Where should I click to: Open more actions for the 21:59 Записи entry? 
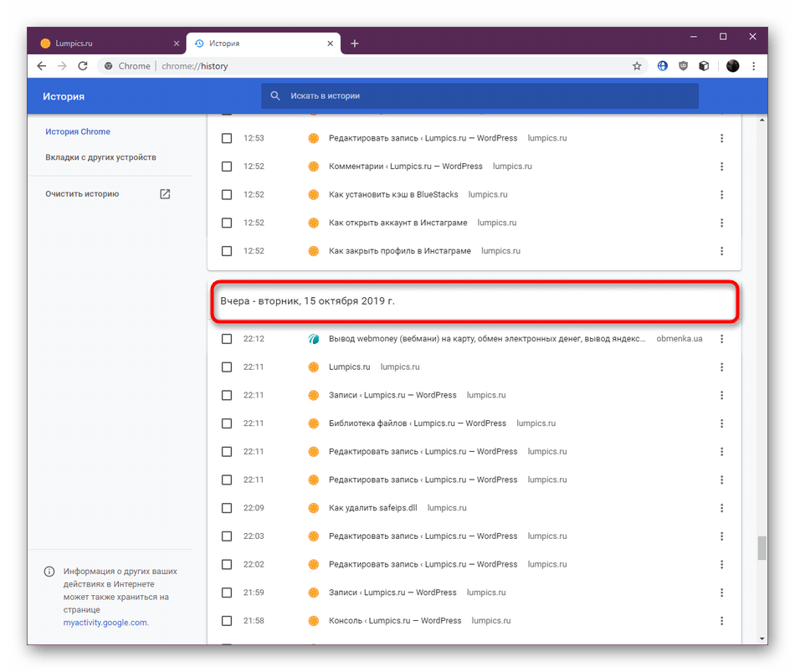pos(722,592)
